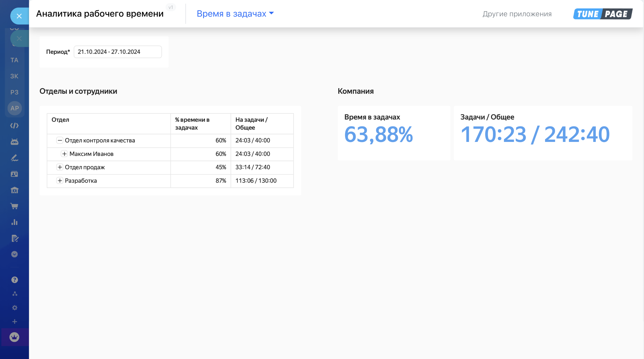This screenshot has width=644, height=359.
Task: Click the signature pen sidebar icon
Action: tap(14, 158)
